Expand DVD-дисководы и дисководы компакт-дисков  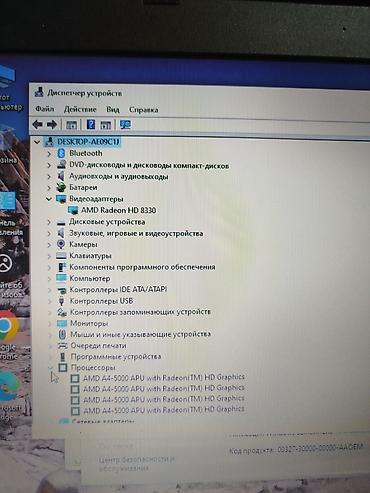49,165
